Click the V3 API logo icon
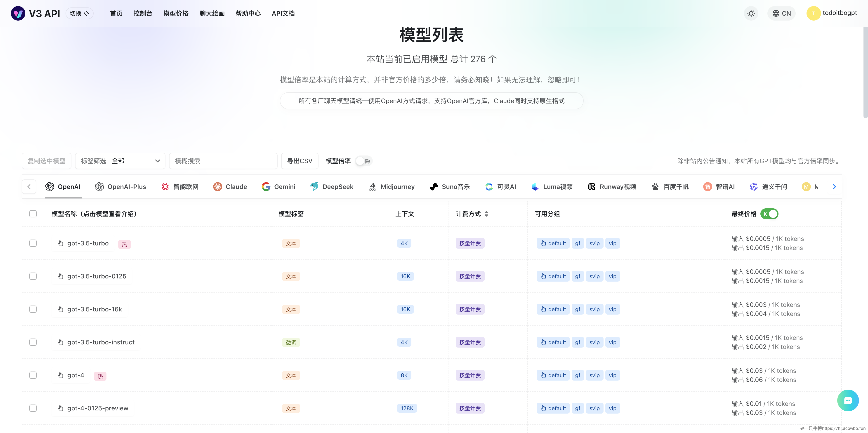 click(x=18, y=14)
